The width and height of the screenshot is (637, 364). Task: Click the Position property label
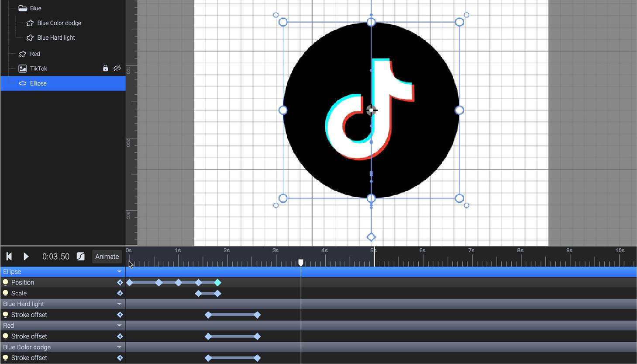(23, 282)
